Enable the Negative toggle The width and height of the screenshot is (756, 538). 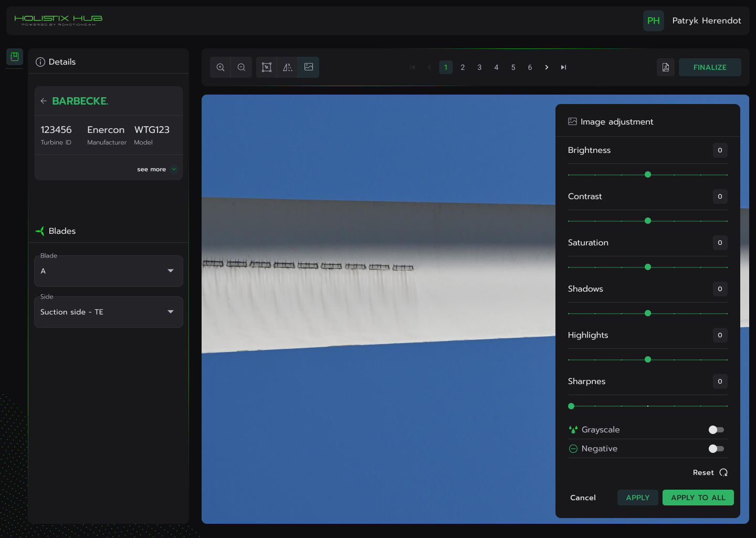pyautogui.click(x=716, y=449)
